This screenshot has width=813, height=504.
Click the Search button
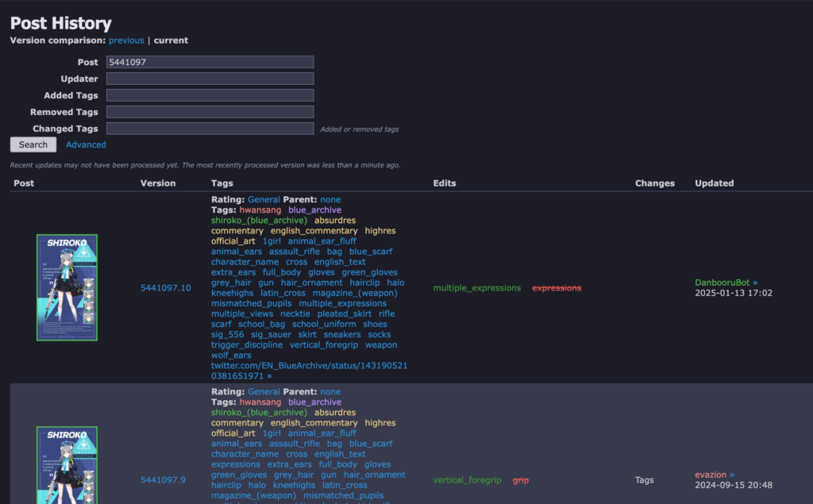pos(33,144)
